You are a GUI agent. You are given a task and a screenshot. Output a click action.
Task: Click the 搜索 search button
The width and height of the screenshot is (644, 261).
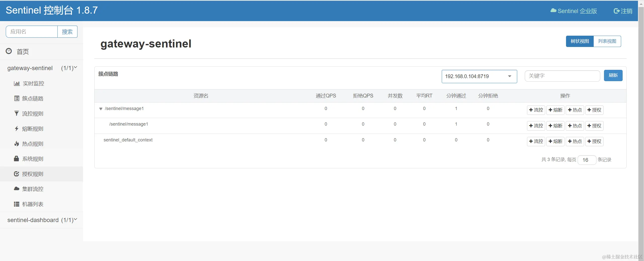[67, 32]
